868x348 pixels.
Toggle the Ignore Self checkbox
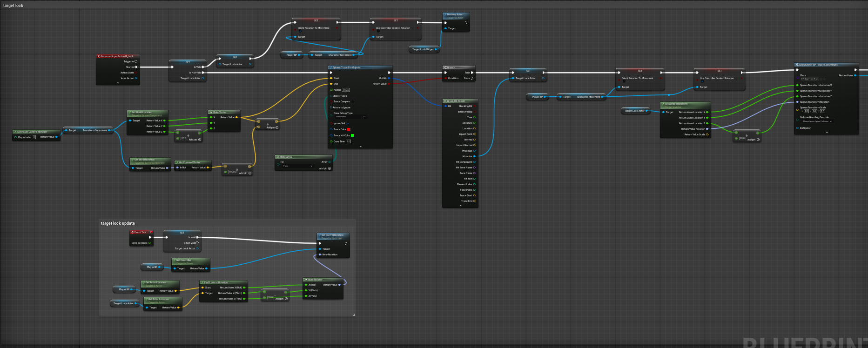click(348, 123)
